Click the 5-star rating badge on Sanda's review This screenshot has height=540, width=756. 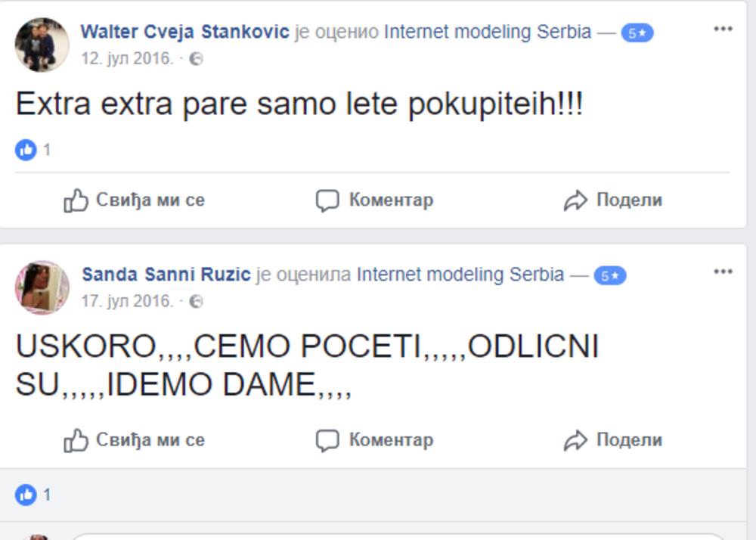(609, 276)
